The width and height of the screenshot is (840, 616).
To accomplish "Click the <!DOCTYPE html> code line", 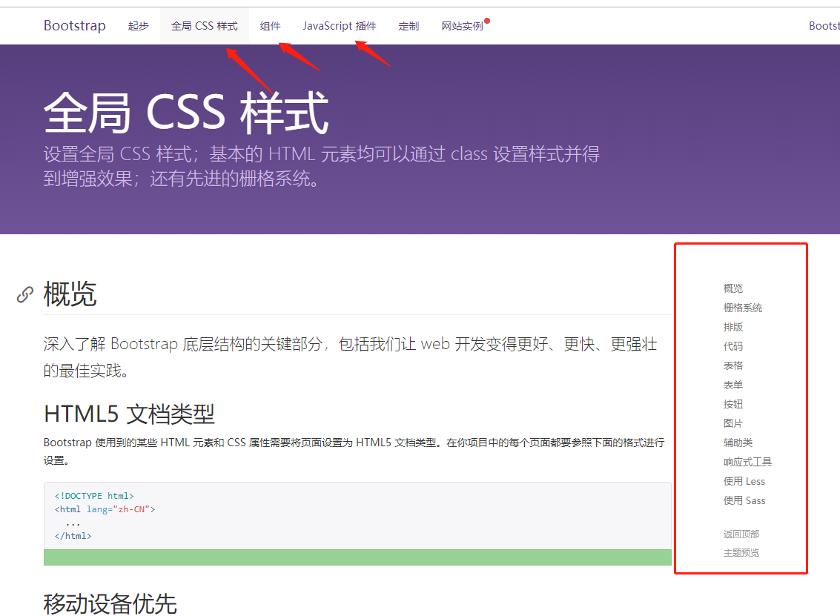I will pos(94,496).
